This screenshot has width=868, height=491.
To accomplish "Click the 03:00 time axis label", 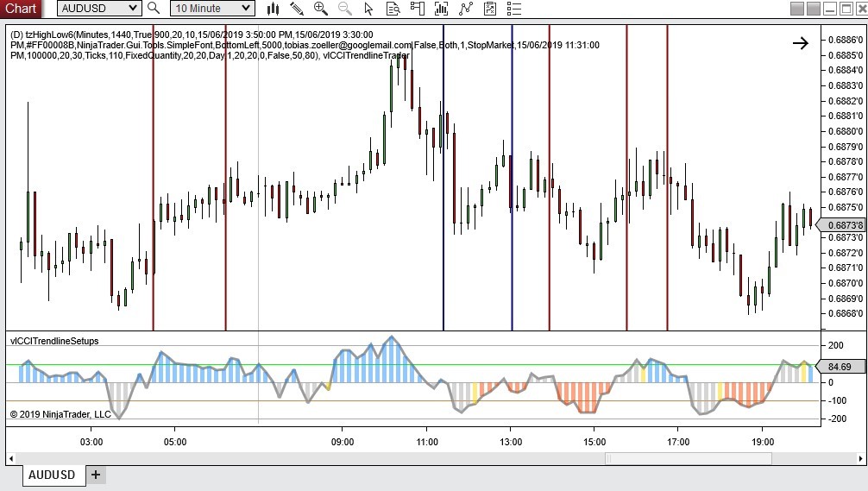I will tap(91, 442).
